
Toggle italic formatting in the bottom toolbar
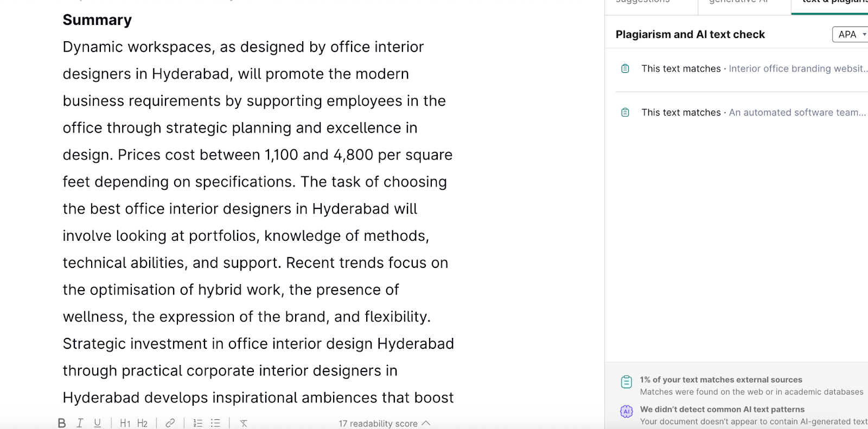point(80,423)
